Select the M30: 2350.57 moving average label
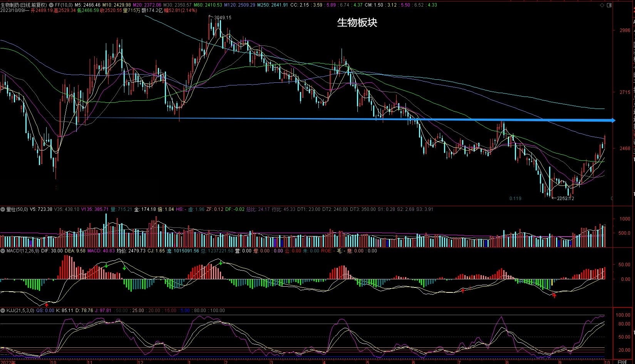Image resolution: width=635 pixels, height=364 pixels. click(178, 5)
